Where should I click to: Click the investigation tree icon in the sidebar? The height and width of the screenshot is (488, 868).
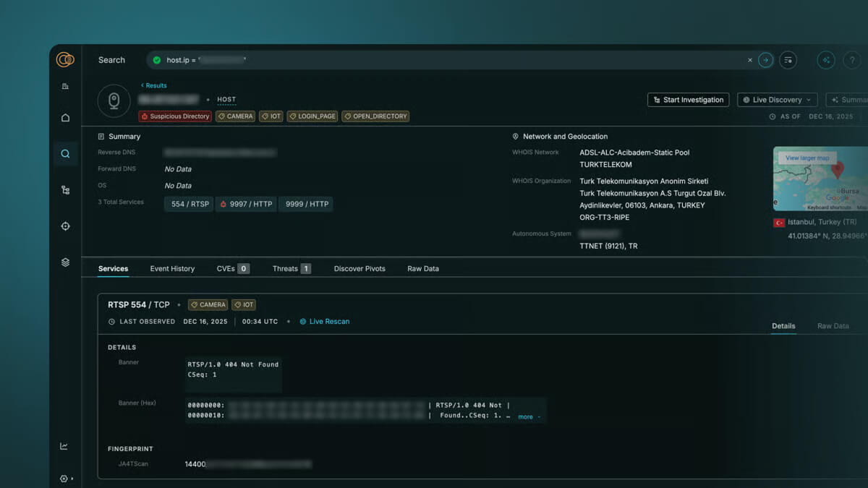65,189
